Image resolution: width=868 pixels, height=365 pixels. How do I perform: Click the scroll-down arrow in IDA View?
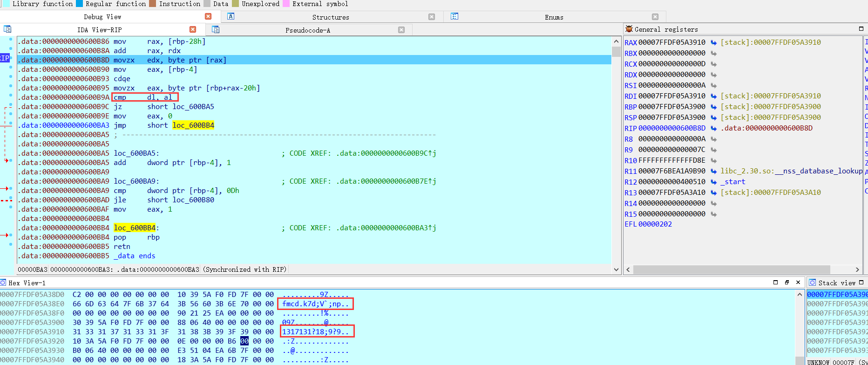(617, 269)
